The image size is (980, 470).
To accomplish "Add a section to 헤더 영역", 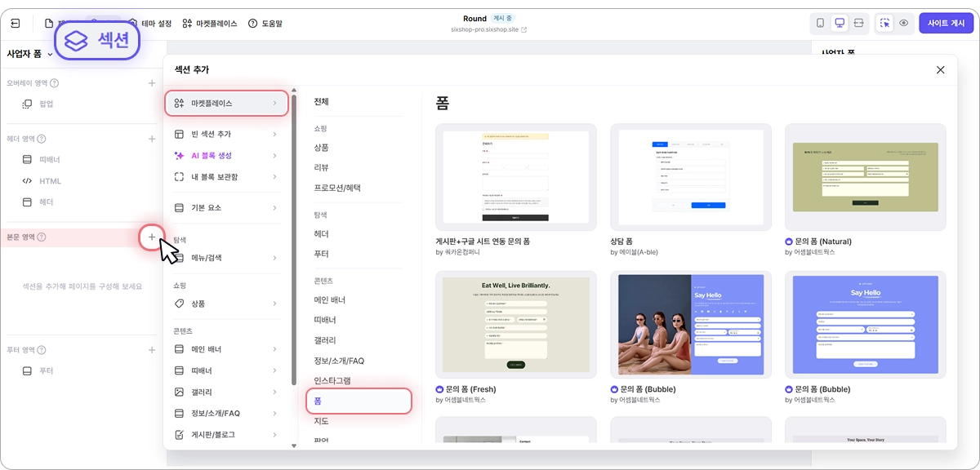I will (152, 139).
